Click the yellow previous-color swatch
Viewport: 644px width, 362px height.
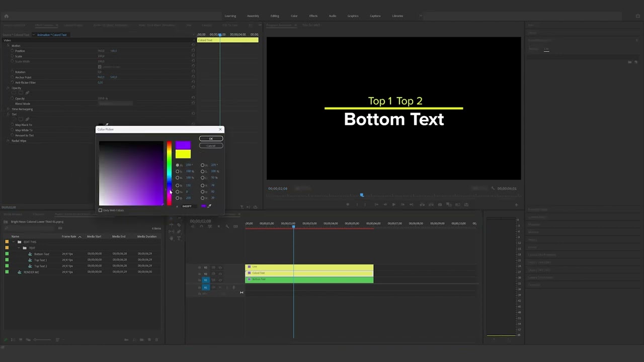point(183,154)
